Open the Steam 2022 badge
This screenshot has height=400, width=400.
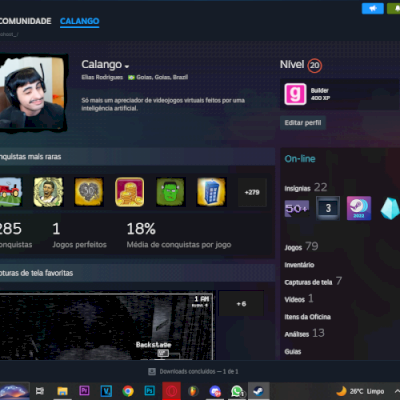[x=359, y=208]
